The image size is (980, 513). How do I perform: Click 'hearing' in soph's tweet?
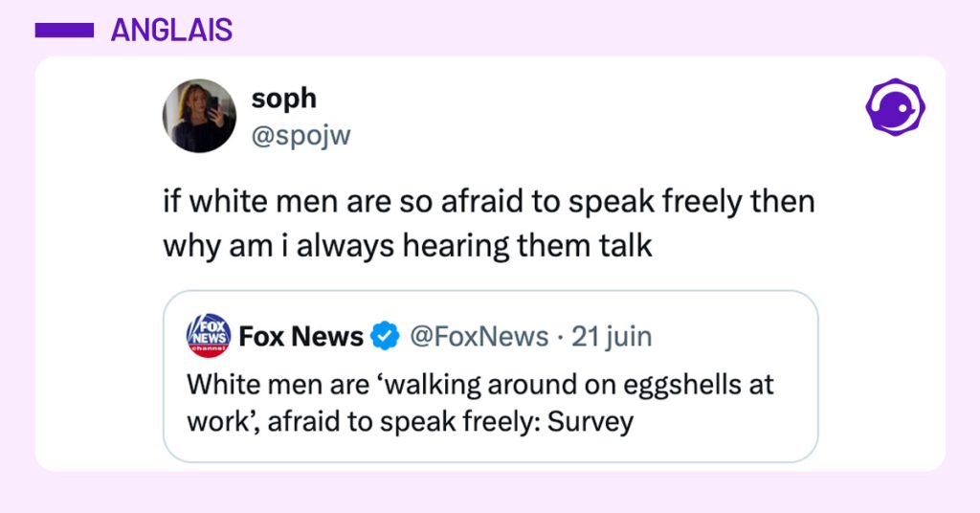(x=456, y=245)
